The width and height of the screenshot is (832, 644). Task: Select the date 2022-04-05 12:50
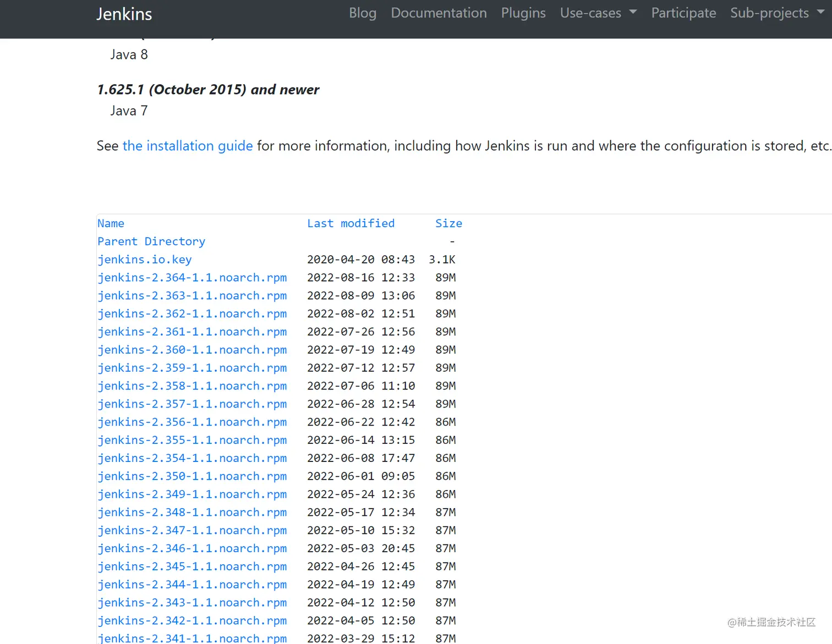pos(361,621)
